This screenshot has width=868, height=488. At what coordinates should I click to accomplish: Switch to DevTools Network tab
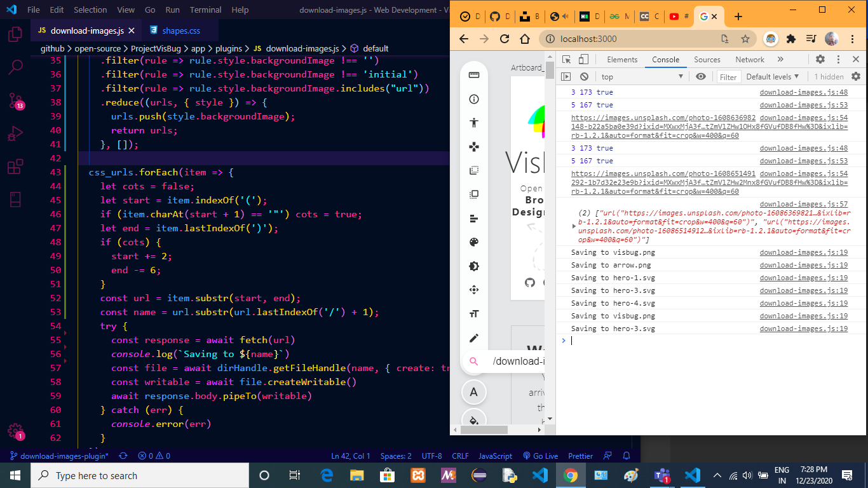750,59
